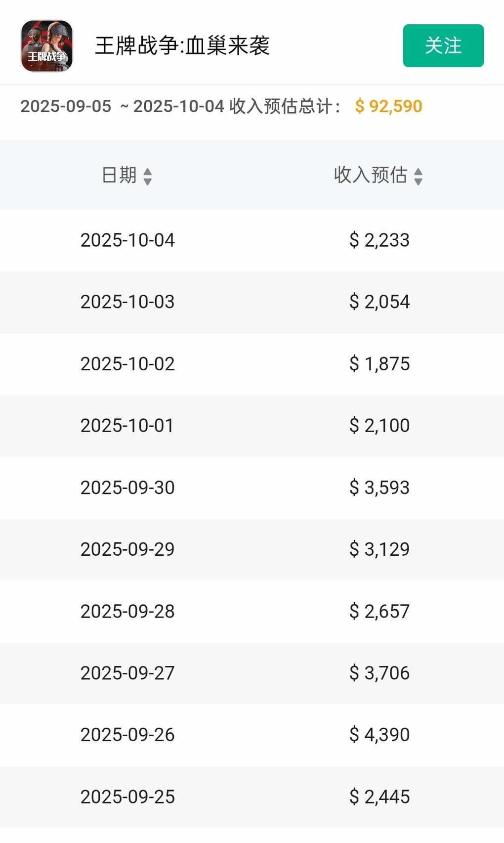504x843 pixels.
Task: Select the 2025-10-01 date cell
Action: [127, 426]
